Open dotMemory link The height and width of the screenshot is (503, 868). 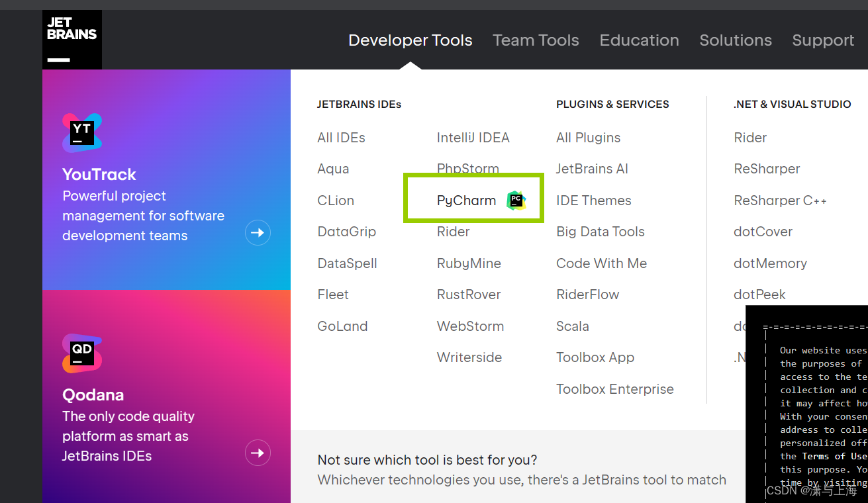point(770,263)
